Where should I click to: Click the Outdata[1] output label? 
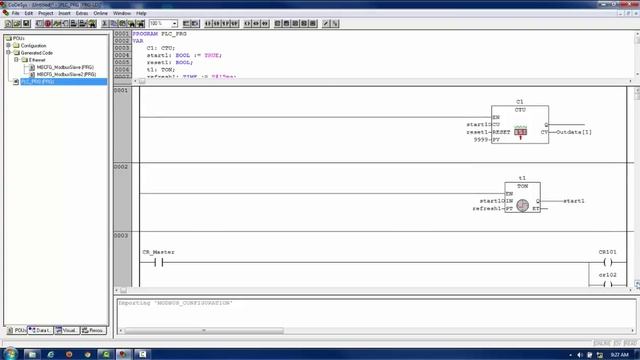pyautogui.click(x=573, y=132)
